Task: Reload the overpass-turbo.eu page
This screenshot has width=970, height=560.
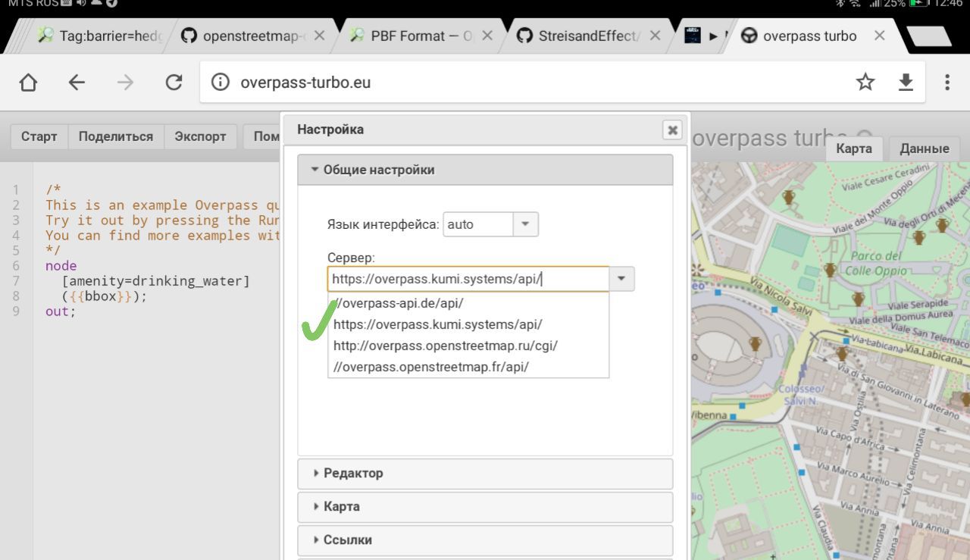Action: 174,83
